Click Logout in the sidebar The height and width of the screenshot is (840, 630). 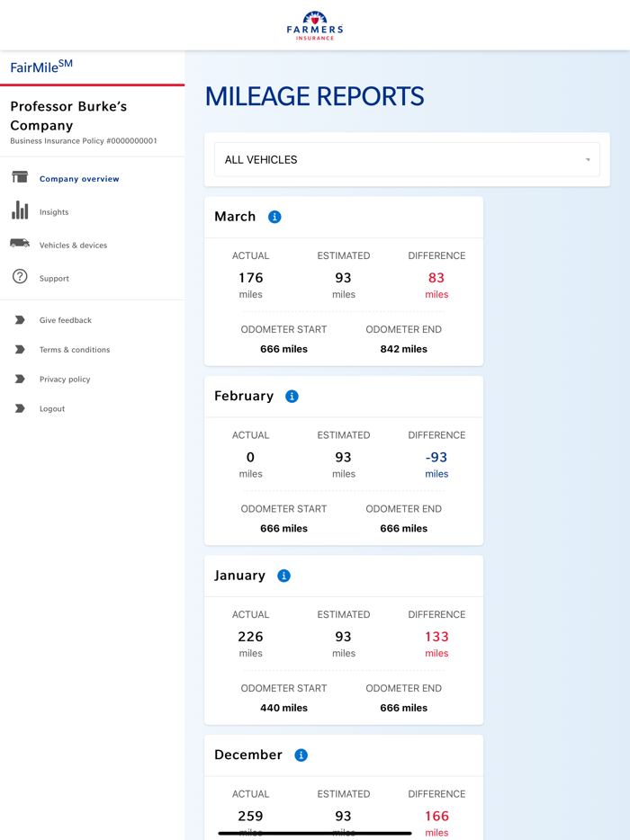[52, 409]
